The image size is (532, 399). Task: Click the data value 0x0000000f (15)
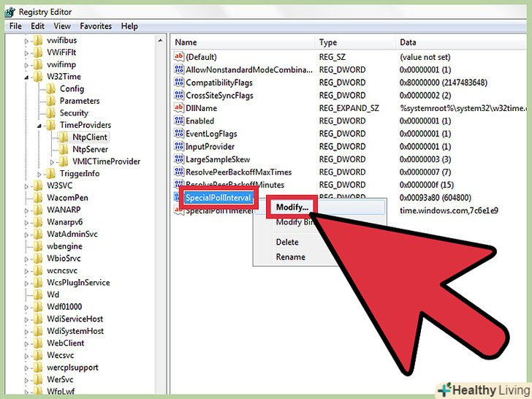click(427, 185)
